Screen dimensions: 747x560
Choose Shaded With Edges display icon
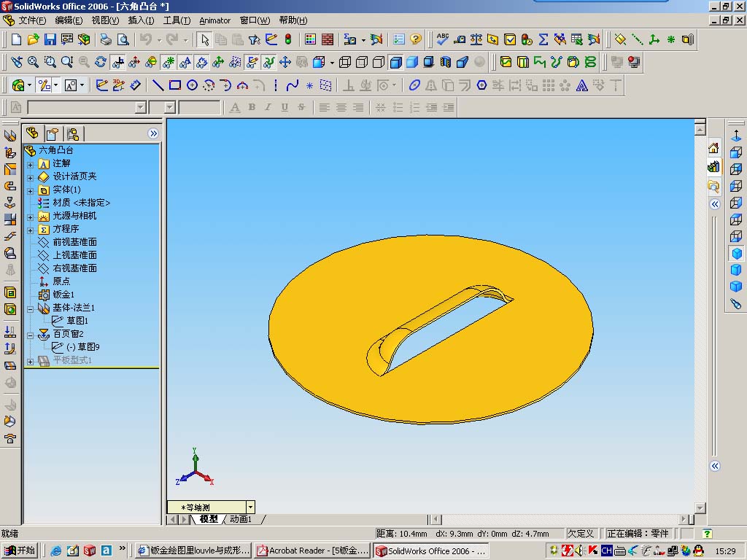(x=395, y=62)
